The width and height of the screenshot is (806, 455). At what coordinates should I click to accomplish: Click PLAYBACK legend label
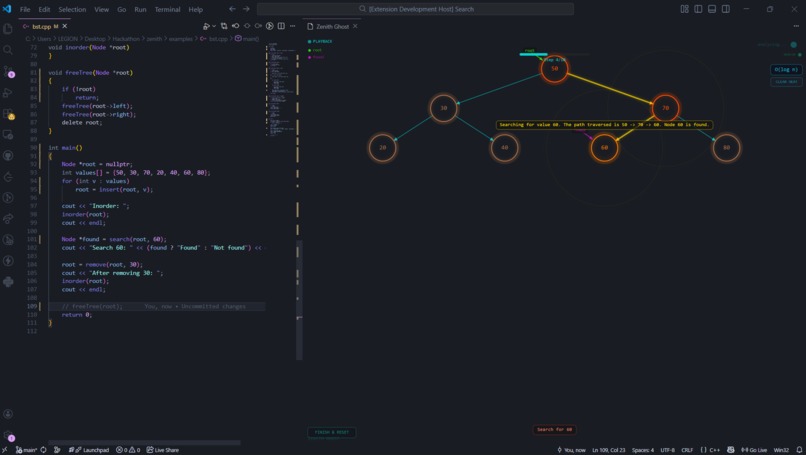point(322,41)
